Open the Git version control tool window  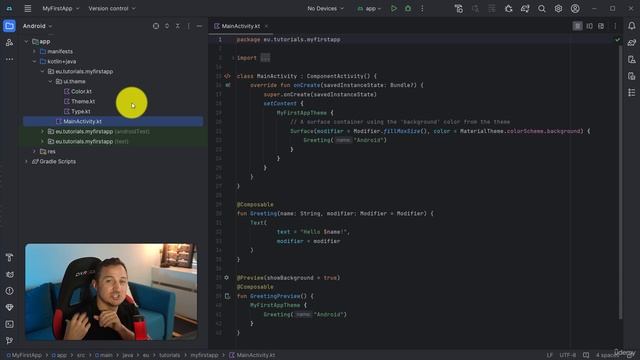[9, 340]
